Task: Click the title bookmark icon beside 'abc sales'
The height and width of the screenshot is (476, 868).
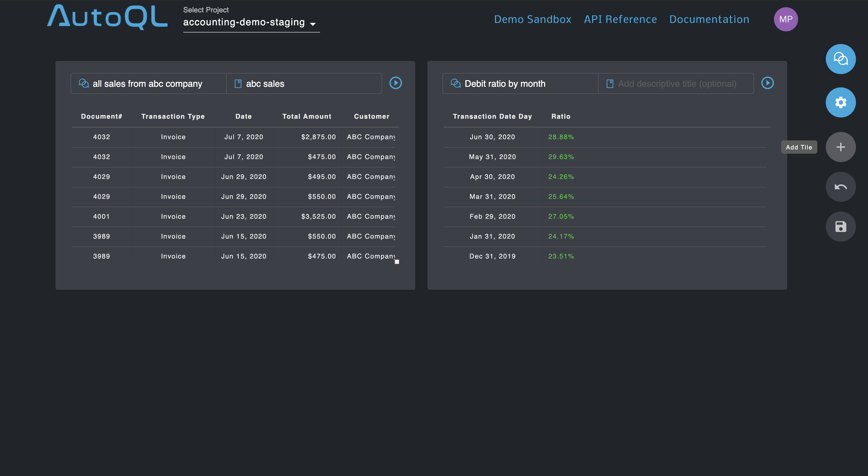Action: point(238,83)
